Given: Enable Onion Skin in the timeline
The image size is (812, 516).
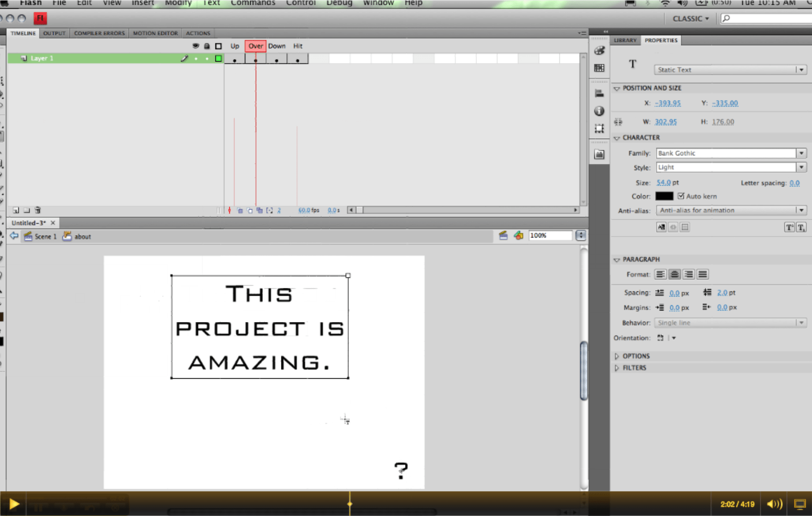Looking at the screenshot, I should (x=239, y=210).
